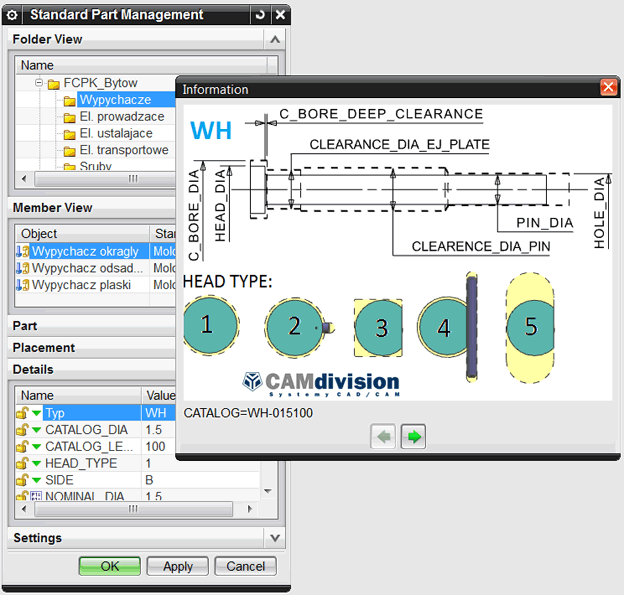This screenshot has width=624, height=595.
Task: Click the lock icon beside SIDE
Action: [22, 480]
